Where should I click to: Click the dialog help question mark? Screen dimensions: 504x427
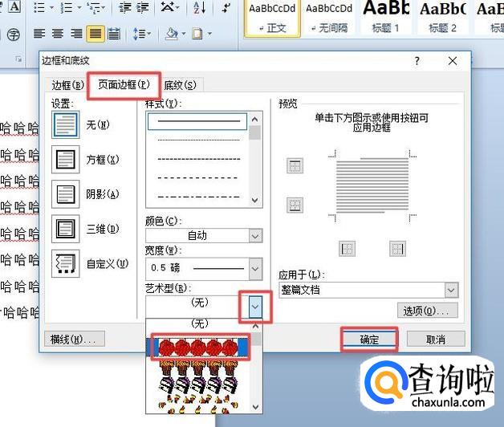tap(417, 61)
